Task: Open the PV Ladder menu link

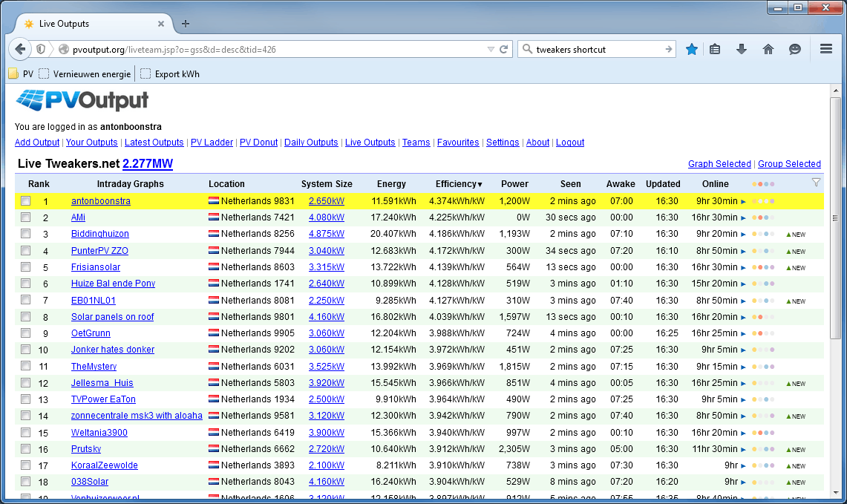Action: 212,143
